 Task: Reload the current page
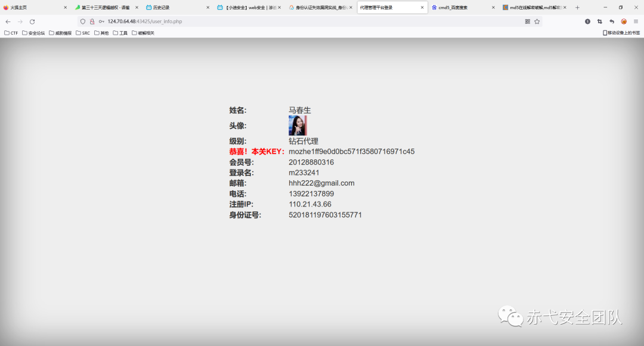[32, 21]
